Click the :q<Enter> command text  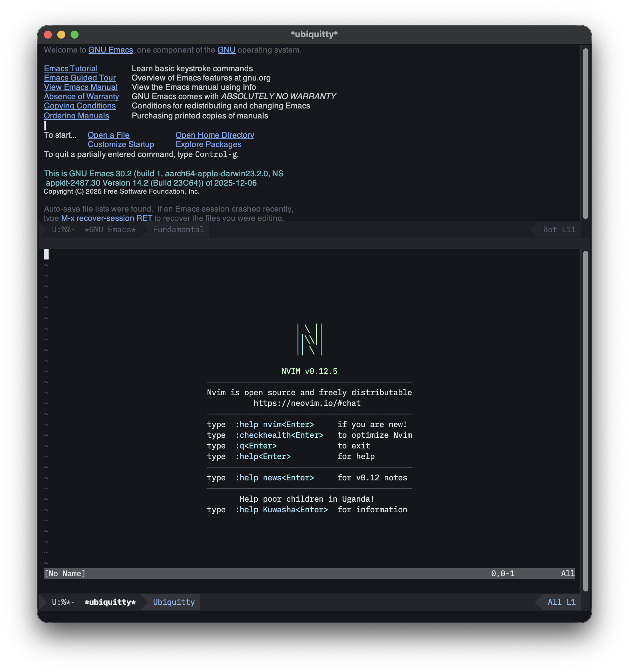click(256, 445)
